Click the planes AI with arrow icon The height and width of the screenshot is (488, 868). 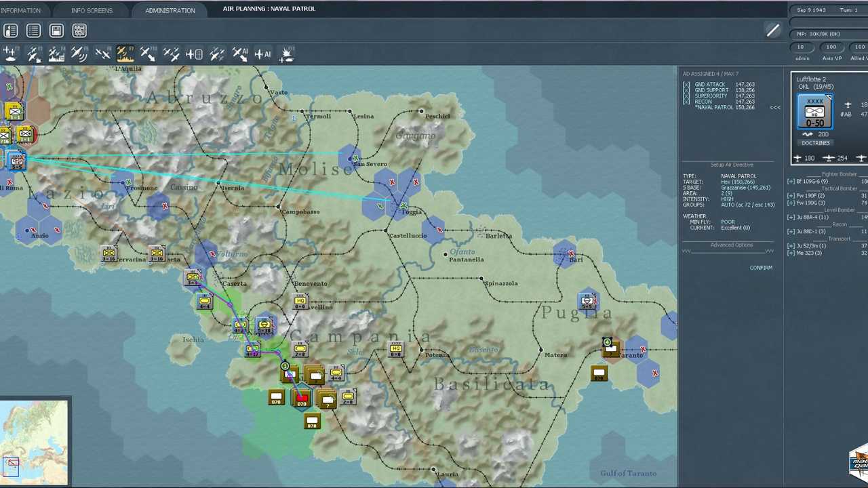(x=240, y=54)
